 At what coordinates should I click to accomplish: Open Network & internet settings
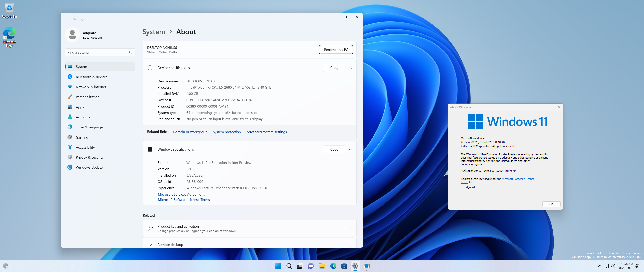pos(100,87)
